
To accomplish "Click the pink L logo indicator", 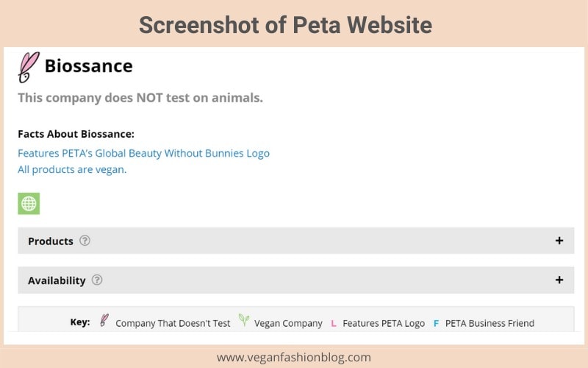I will (x=334, y=323).
